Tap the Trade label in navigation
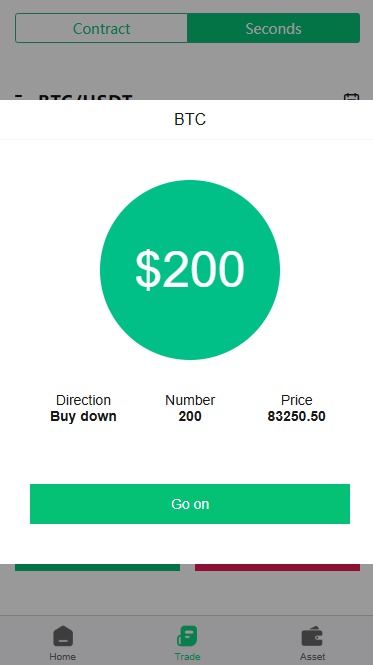 [x=187, y=657]
